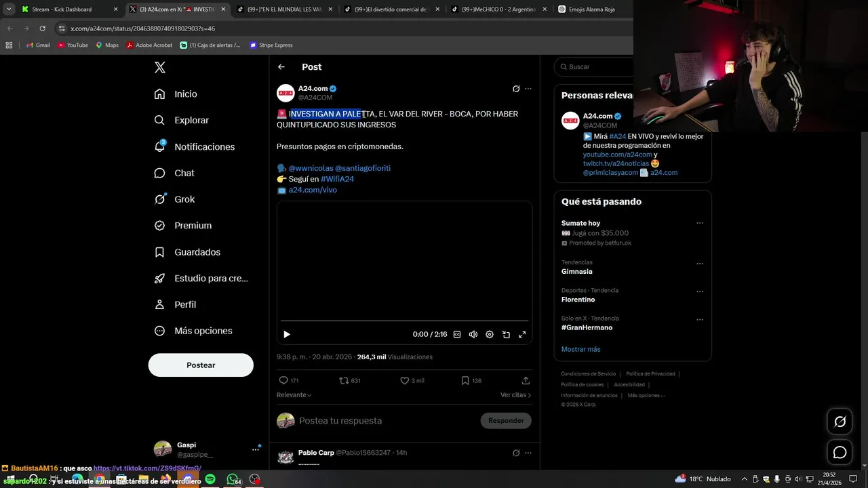Mute the video volume
The image size is (868, 488).
[473, 334]
